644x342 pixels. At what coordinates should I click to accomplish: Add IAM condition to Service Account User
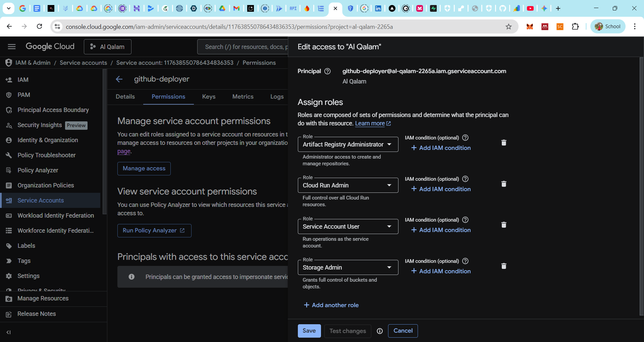441,230
